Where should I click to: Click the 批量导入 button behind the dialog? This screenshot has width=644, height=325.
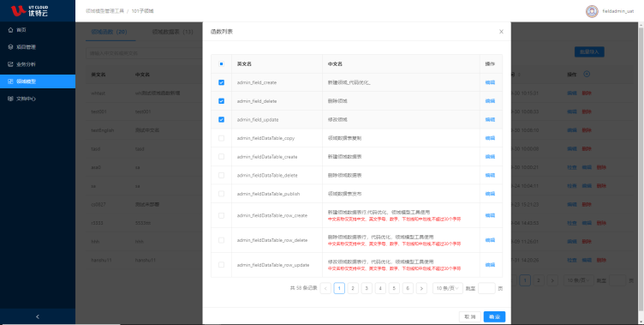(x=589, y=51)
